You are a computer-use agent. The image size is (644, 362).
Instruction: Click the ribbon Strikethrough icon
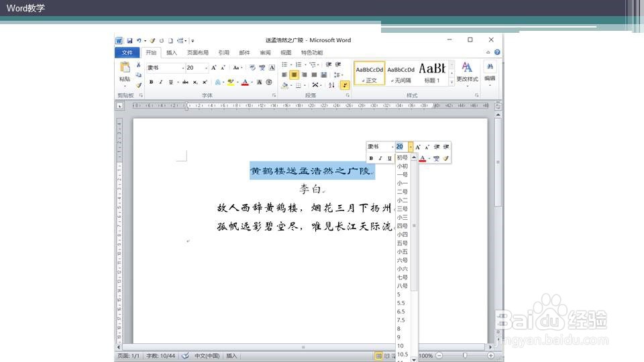coord(185,82)
